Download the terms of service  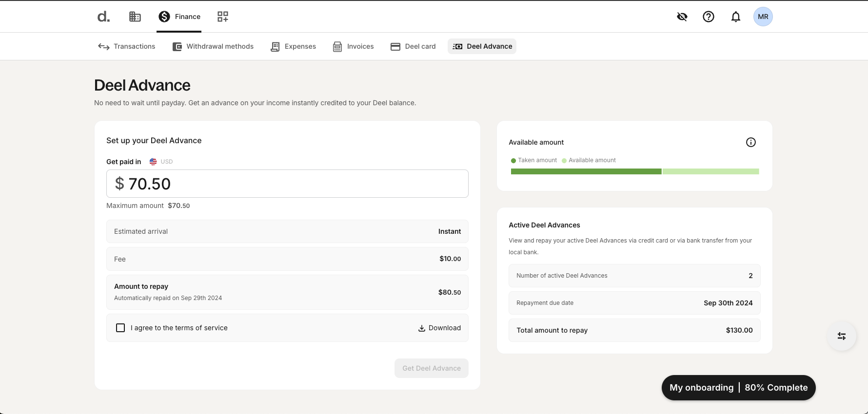point(439,328)
